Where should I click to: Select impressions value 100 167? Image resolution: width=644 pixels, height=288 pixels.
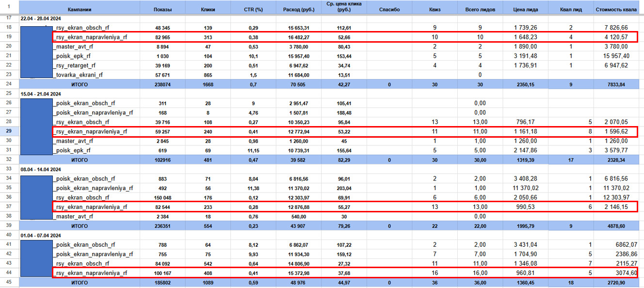click(x=162, y=273)
